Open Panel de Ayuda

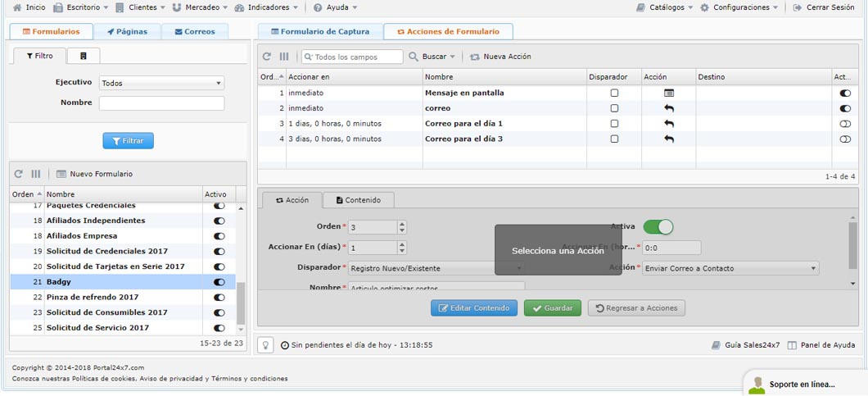point(821,345)
